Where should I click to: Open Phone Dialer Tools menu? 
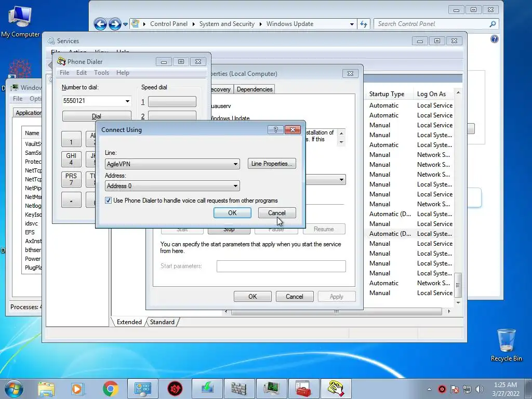[101, 73]
